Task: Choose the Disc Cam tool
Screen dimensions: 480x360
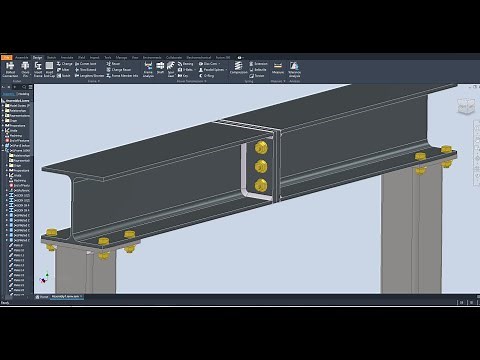Action: (208, 64)
